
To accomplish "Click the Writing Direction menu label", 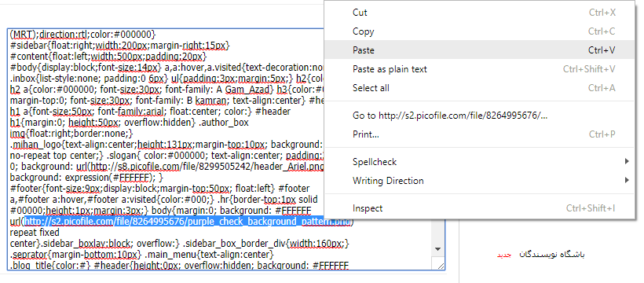I will 388,181.
